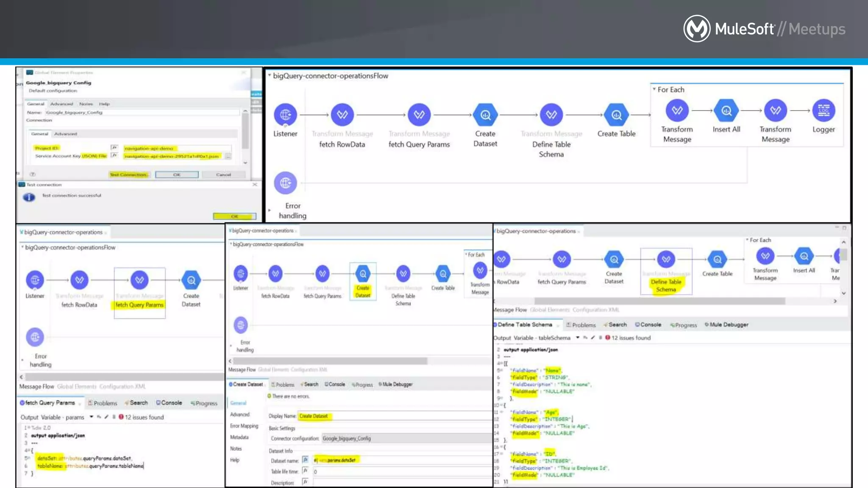Browse button next to Service Account Key
Screen dimensions: 868x488
[228, 156]
